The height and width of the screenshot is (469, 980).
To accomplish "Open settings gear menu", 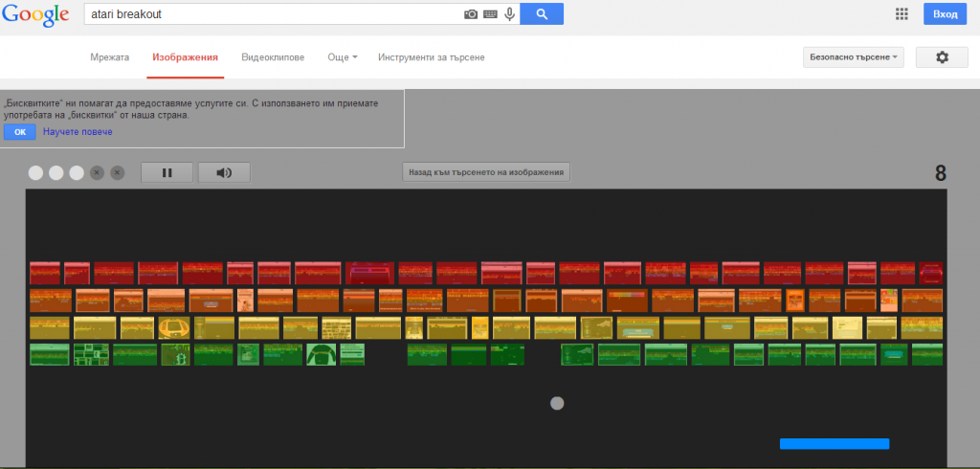I will pyautogui.click(x=942, y=56).
